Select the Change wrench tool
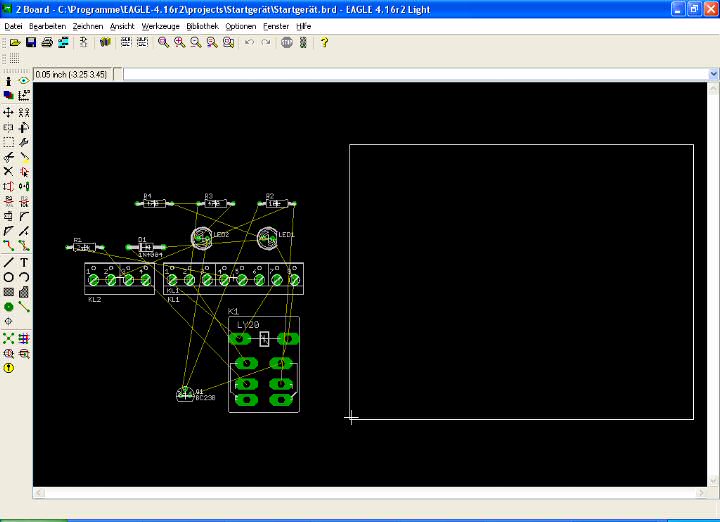 [24, 142]
